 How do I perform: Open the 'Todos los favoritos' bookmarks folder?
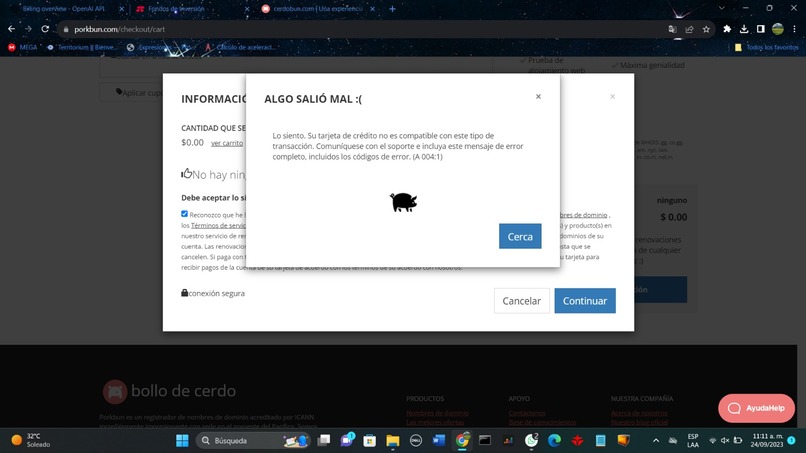point(766,47)
